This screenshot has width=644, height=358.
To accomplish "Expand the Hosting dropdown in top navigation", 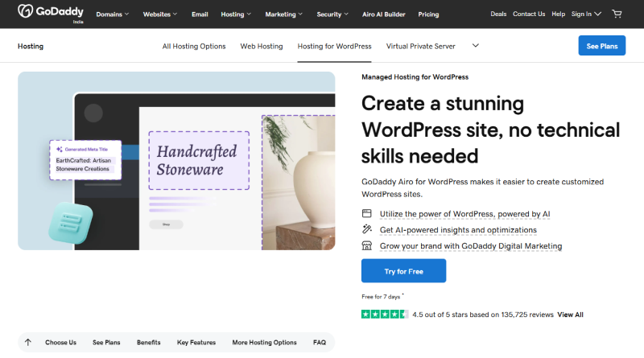I will 236,14.
